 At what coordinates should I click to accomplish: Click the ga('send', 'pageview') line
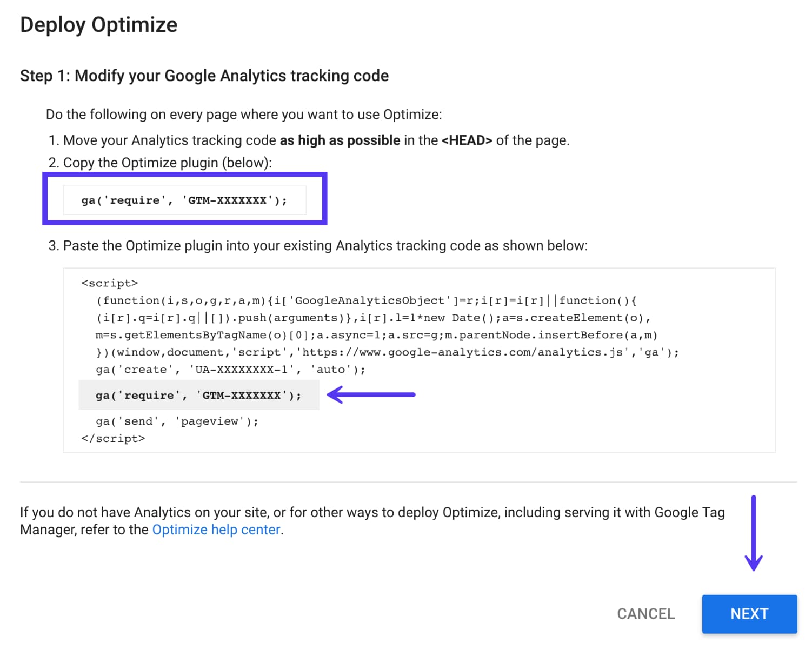(177, 421)
